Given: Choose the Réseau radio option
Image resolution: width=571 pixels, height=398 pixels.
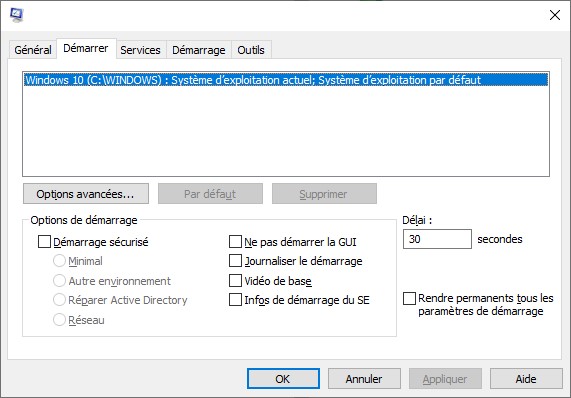Looking at the screenshot, I should (x=59, y=320).
